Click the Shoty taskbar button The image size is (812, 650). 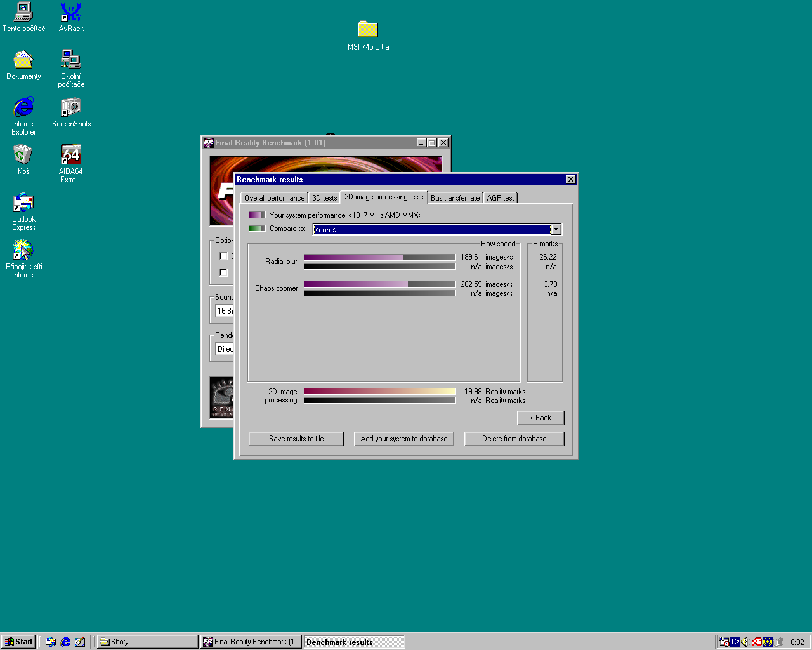147,642
